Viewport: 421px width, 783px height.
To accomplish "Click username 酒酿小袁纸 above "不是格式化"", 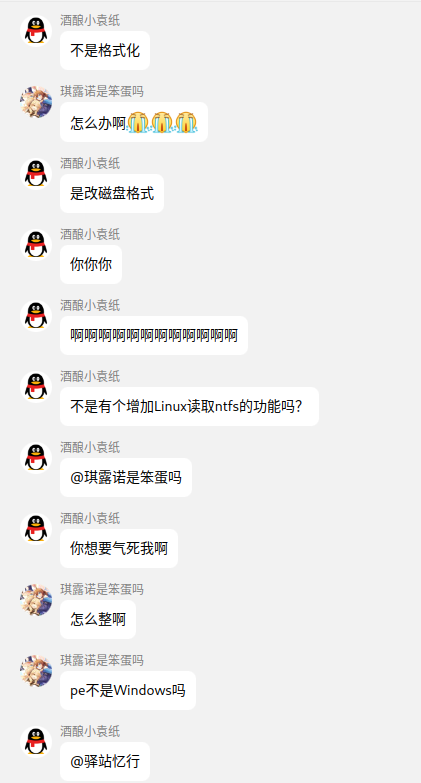I will point(90,20).
